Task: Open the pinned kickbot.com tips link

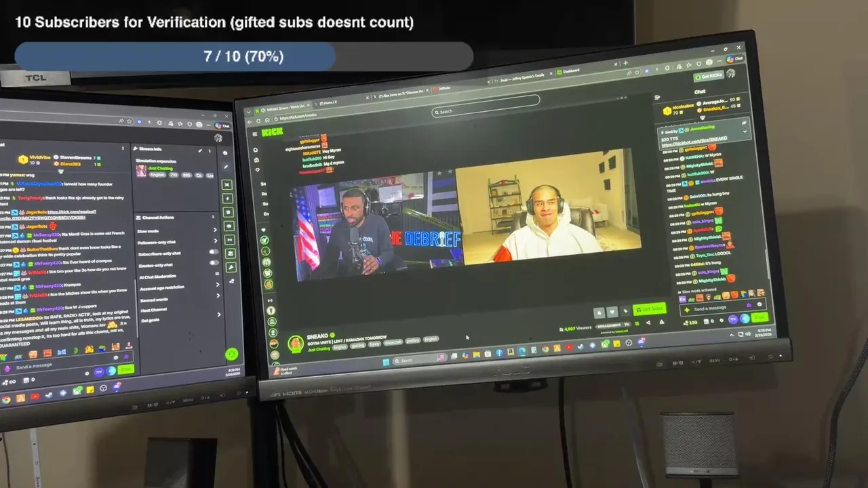Action: [694, 142]
